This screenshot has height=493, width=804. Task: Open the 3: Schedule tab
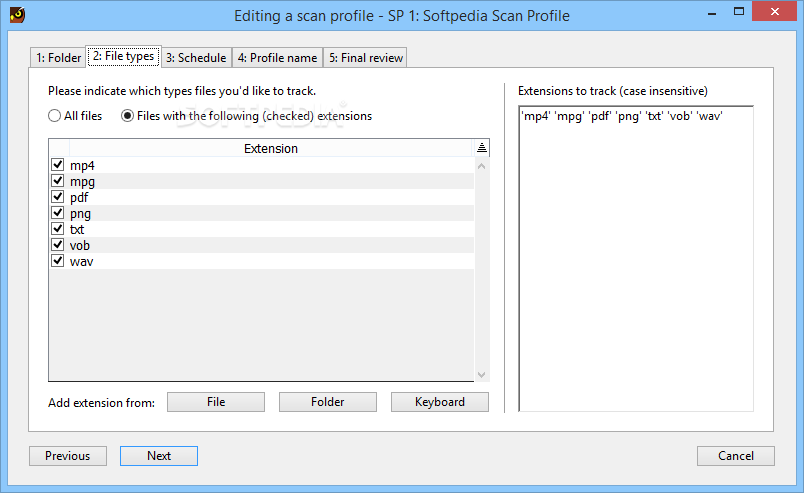pos(196,58)
